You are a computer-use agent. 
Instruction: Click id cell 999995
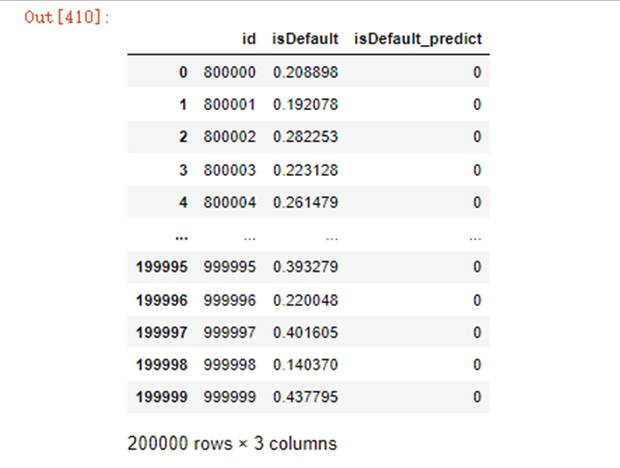tap(230, 267)
